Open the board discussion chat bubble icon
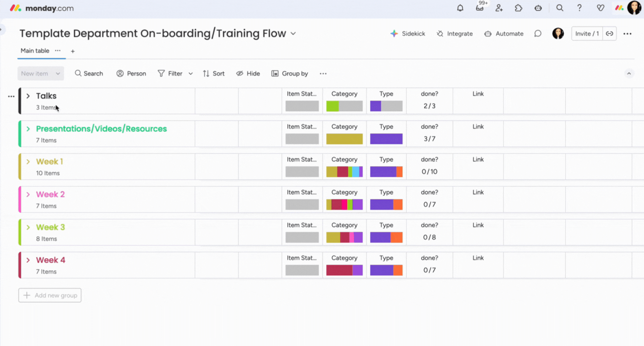The width and height of the screenshot is (644, 346). [538, 34]
